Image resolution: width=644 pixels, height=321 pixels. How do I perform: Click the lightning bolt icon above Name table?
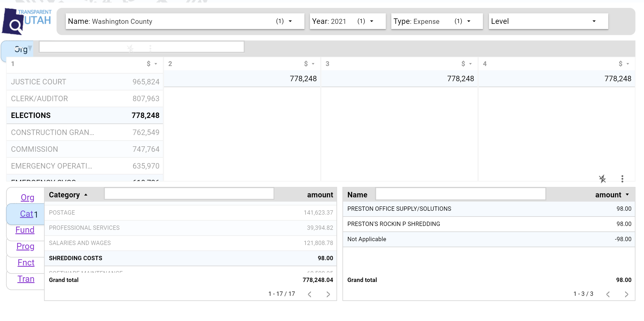(x=602, y=179)
